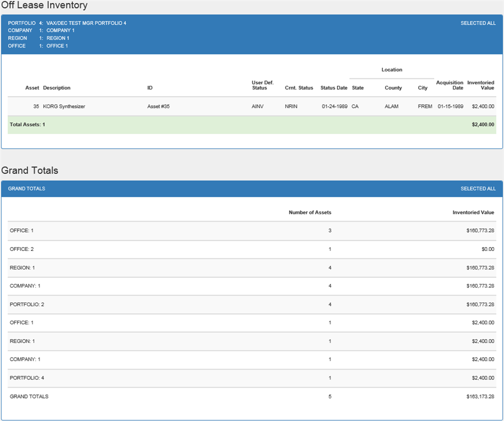
Task: Select the 'KORG Synthesizer' description cell
Action: [64, 107]
